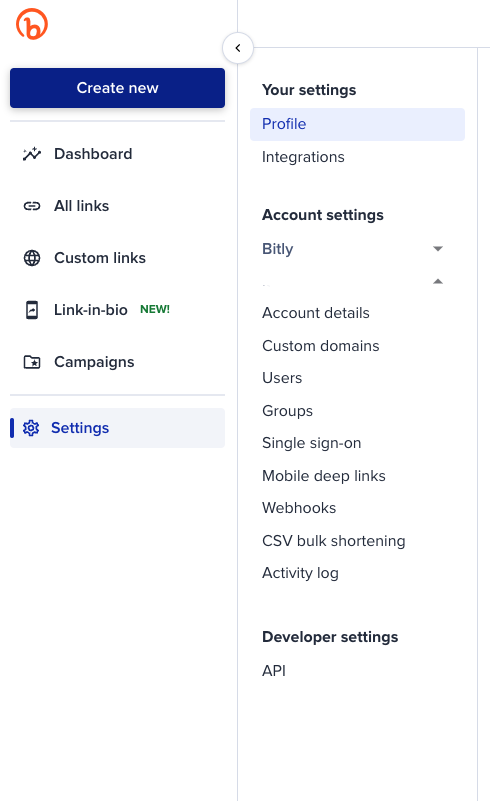Open CSV bulk shortening page
The height and width of the screenshot is (801, 490).
click(x=334, y=540)
